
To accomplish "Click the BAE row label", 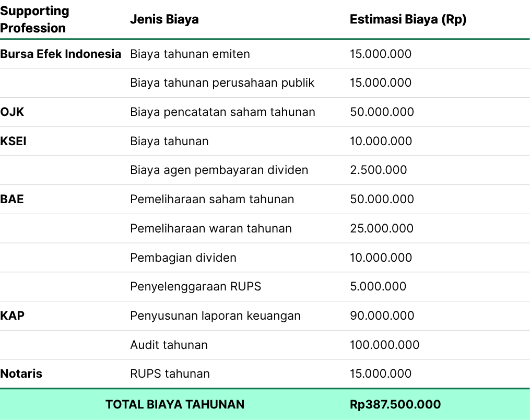I will pos(12,199).
